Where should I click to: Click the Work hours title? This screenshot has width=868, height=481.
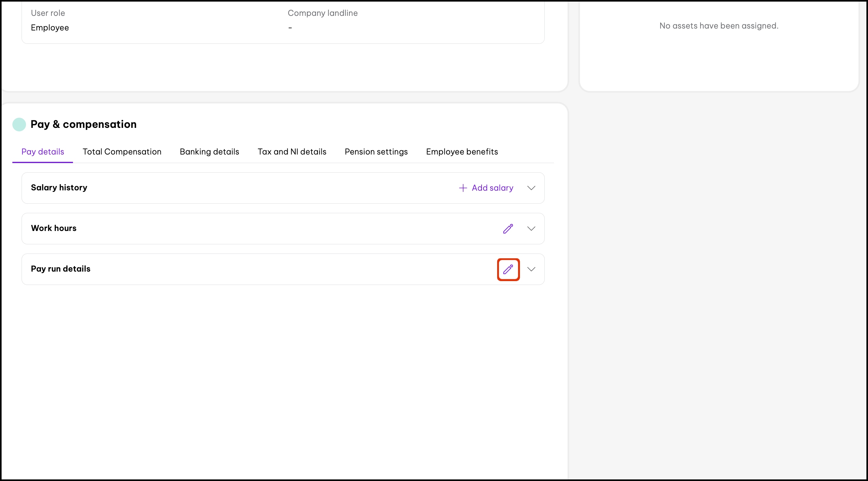(54, 228)
